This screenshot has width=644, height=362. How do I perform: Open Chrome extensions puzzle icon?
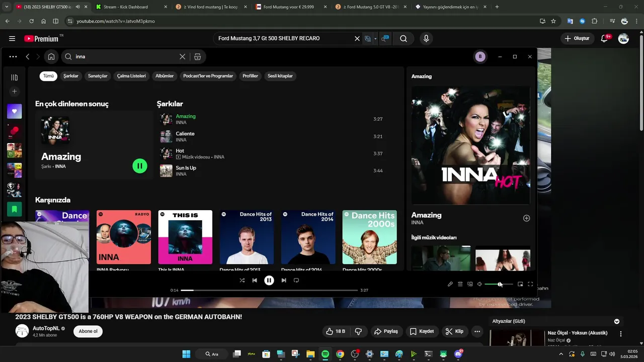point(595,21)
